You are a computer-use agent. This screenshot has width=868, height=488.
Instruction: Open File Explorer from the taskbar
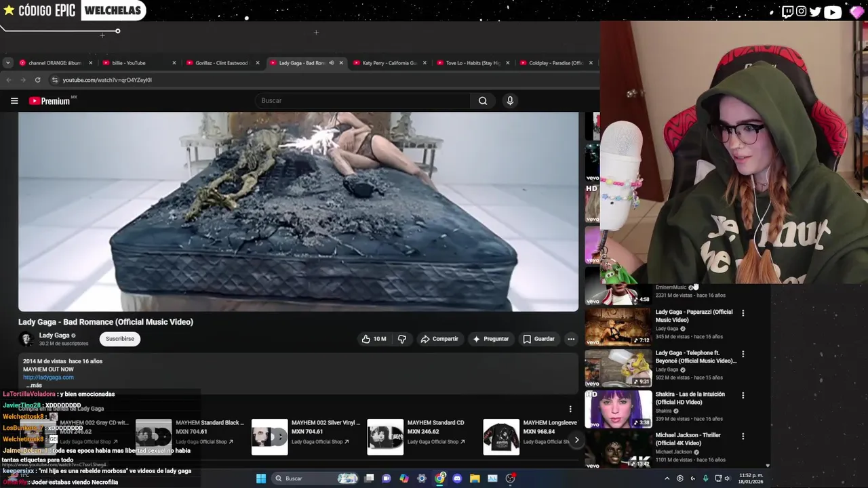[x=475, y=479]
